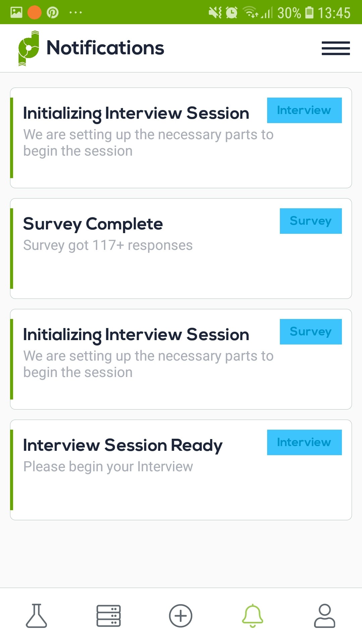The image size is (362, 644).
Task: Tap the gallery icon in the status bar
Action: click(16, 12)
